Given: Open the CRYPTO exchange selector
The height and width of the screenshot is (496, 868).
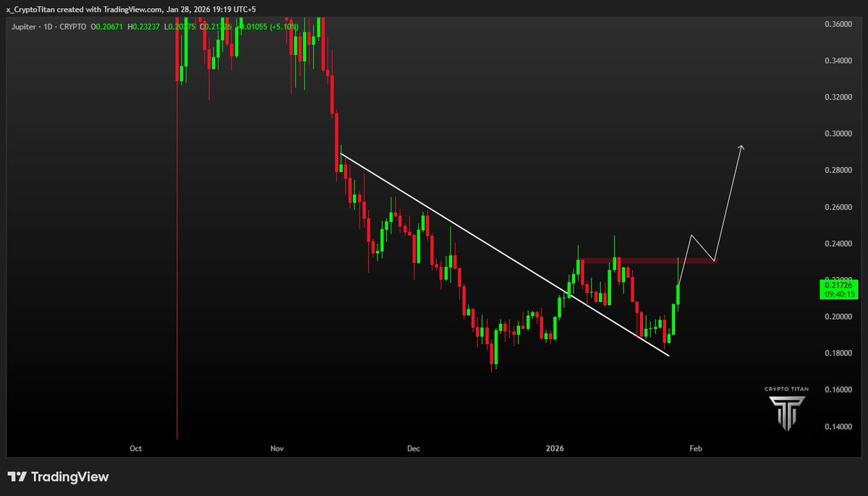Looking at the screenshot, I should coord(72,27).
